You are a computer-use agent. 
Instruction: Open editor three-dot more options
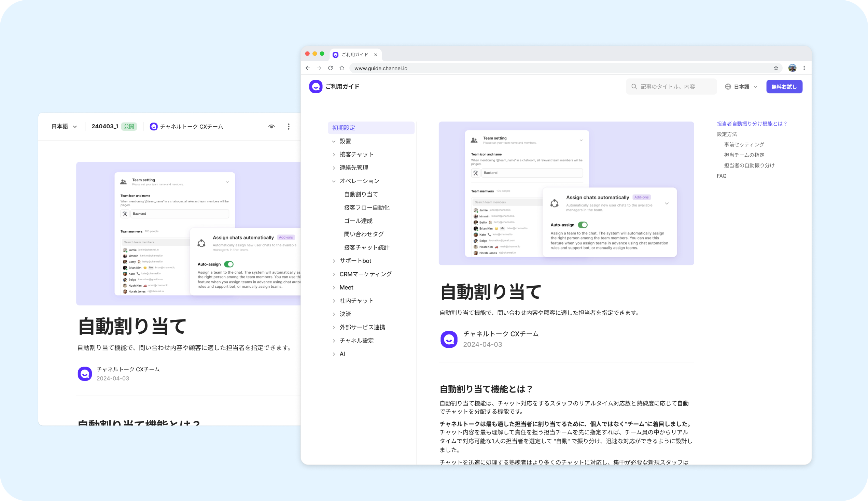(x=289, y=127)
